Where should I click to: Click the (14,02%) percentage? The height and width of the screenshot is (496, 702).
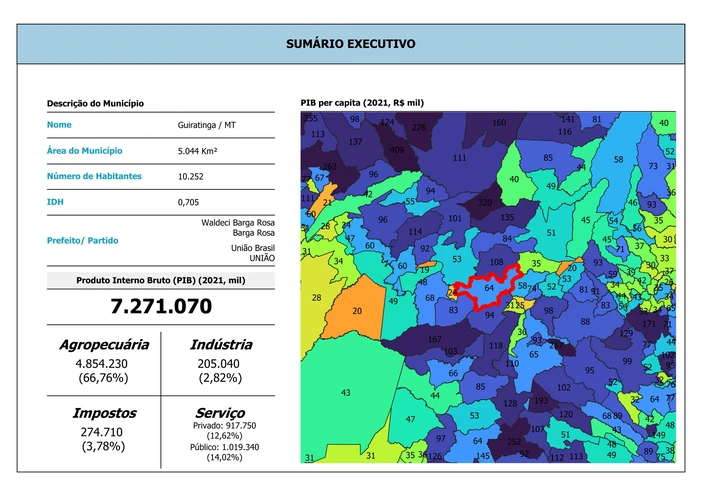224,457
